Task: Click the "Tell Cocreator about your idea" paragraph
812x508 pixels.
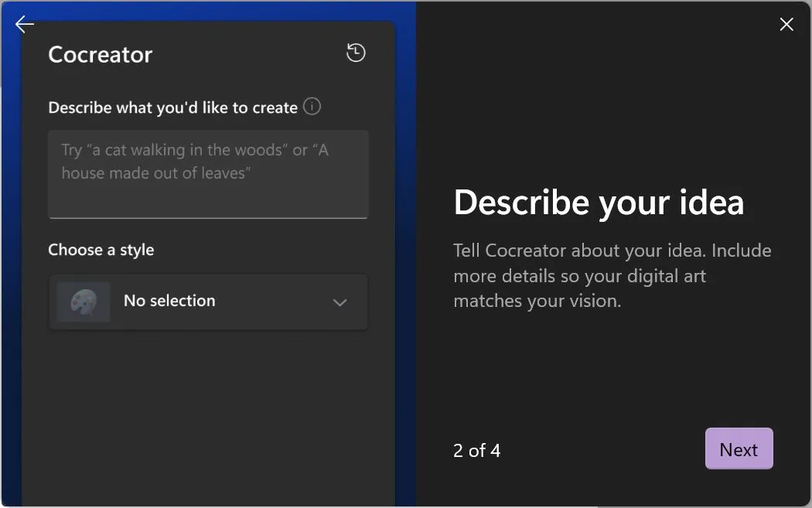Action: point(612,275)
